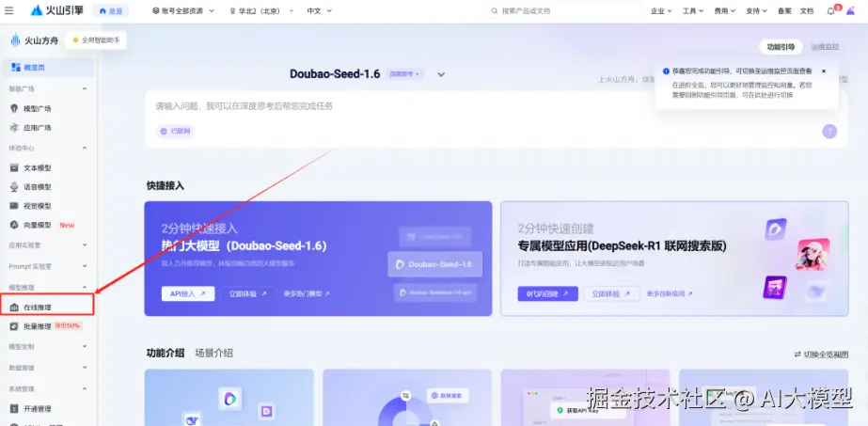The image size is (868, 426).
Task: Click the 火山引擎 logo
Action: click(x=55, y=10)
